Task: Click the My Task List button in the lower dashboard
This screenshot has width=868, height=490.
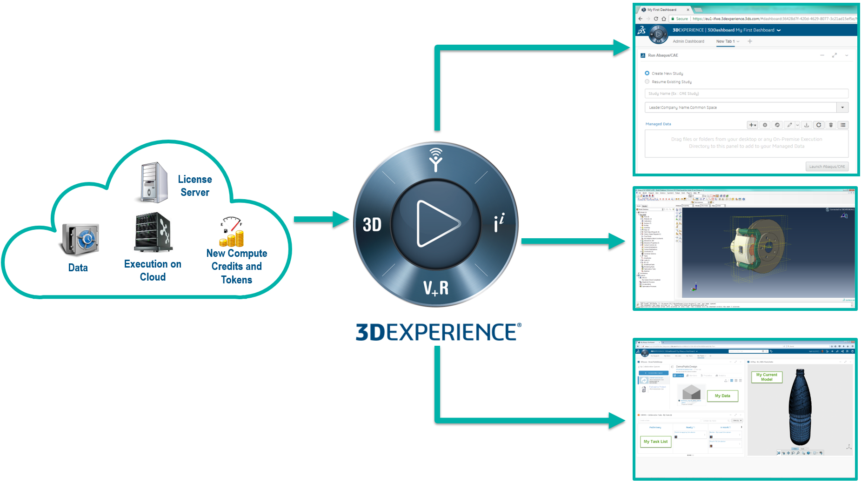Action: pos(655,442)
